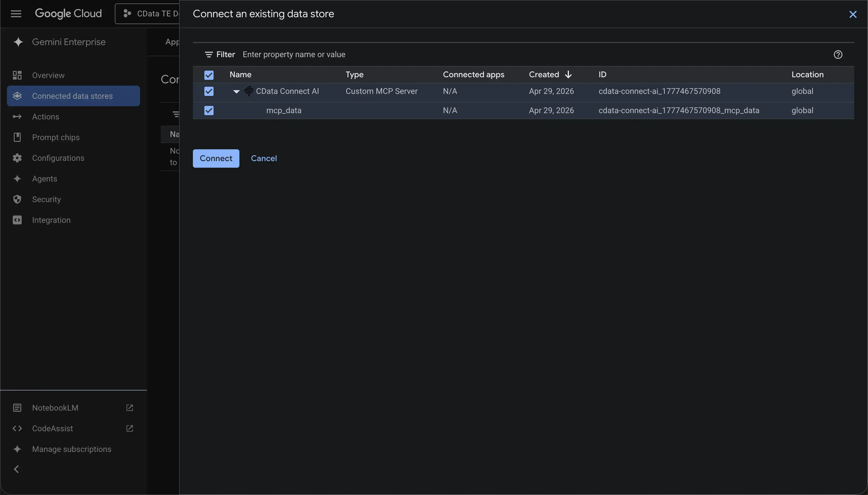
Task: Uncheck the mcp_data row checkbox
Action: 209,111
